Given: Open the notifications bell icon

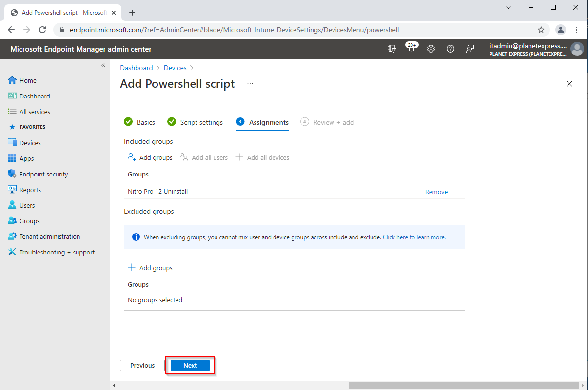Looking at the screenshot, I should coord(412,48).
